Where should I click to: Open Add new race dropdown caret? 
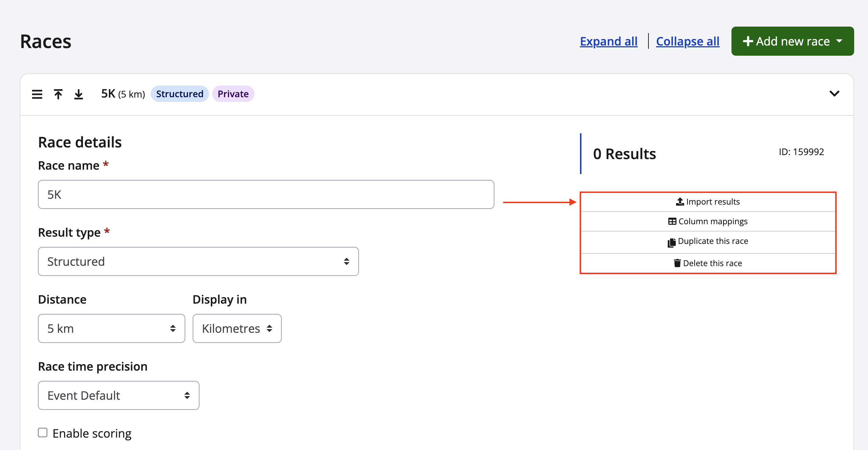(x=839, y=41)
